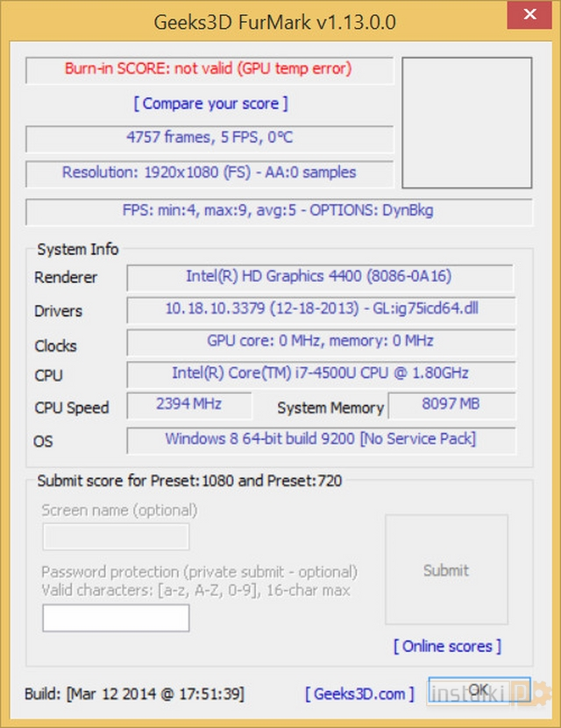This screenshot has height=728, width=561.
Task: Select the frames and FPS readout field
Action: [x=209, y=138]
